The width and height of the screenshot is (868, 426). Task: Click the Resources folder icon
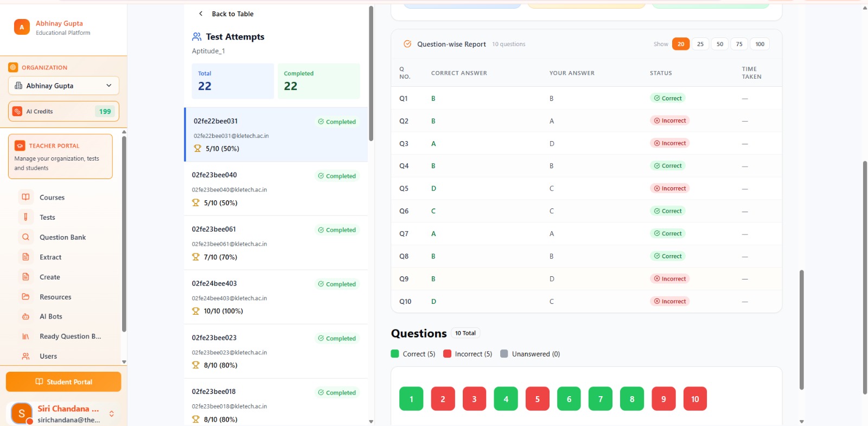coord(25,297)
